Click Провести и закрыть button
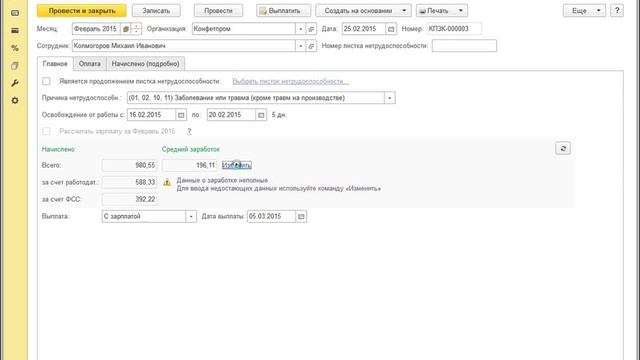 point(82,11)
